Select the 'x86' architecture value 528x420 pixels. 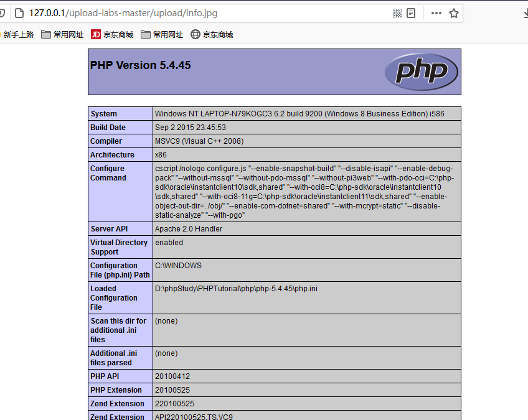(161, 155)
